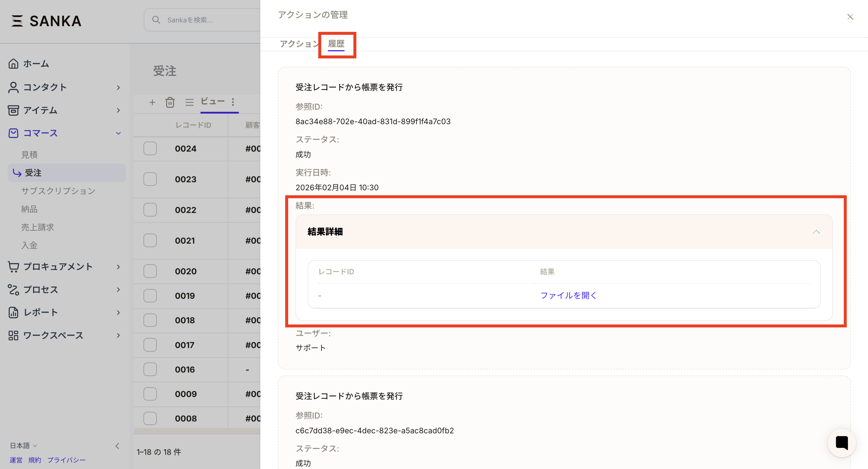Open the コンタクト contacts section icon
The height and width of the screenshot is (469, 868).
point(14,87)
